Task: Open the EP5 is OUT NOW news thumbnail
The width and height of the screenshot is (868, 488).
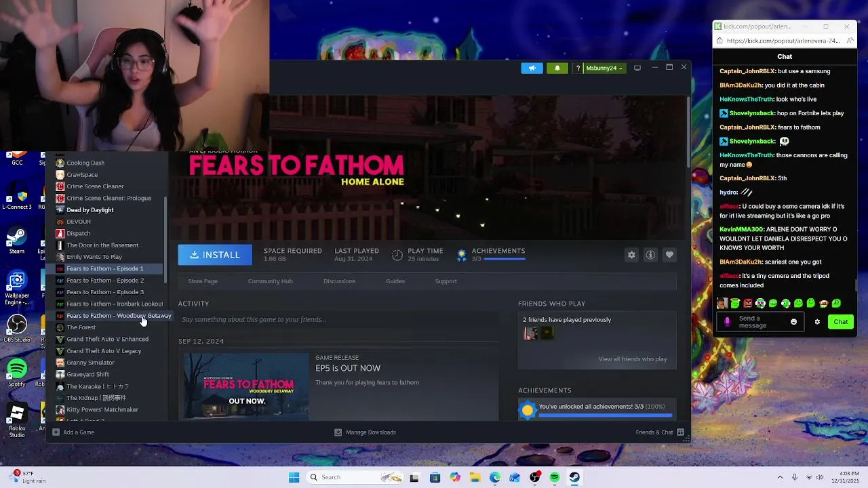Action: point(247,386)
